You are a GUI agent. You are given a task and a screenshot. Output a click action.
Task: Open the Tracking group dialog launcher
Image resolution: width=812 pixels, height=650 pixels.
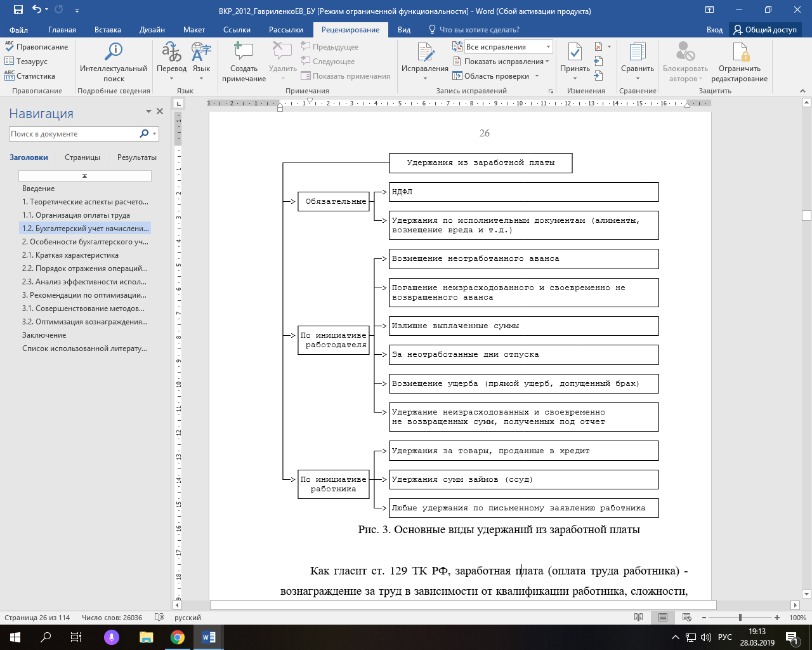(551, 91)
